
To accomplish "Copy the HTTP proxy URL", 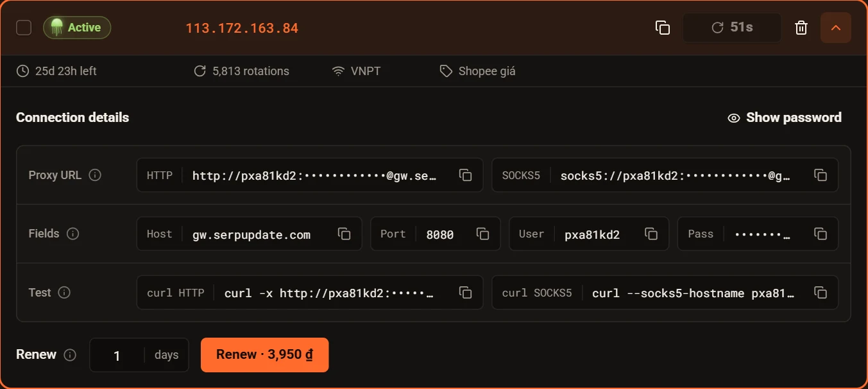I will pyautogui.click(x=466, y=175).
